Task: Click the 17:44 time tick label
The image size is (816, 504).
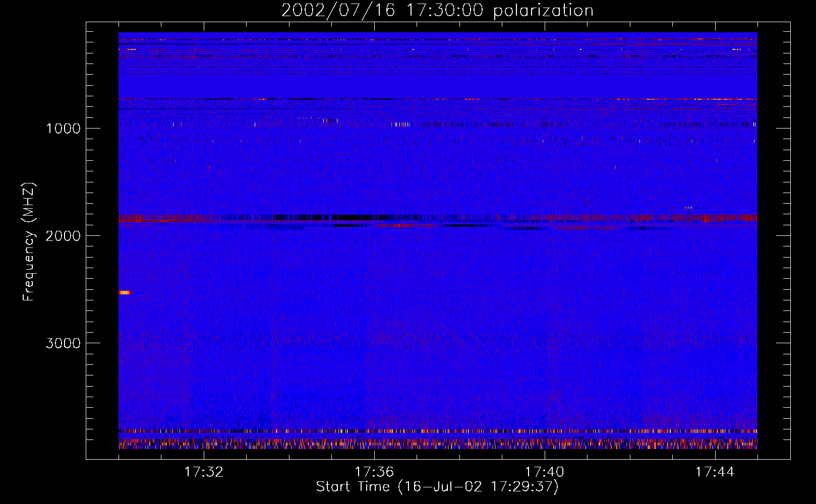Action: pos(715,472)
